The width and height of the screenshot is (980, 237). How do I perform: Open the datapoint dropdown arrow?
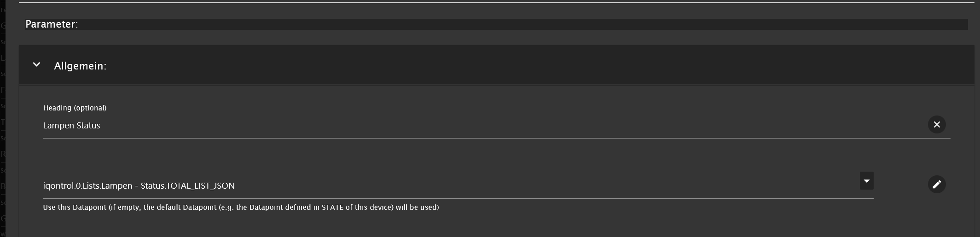coord(866,181)
